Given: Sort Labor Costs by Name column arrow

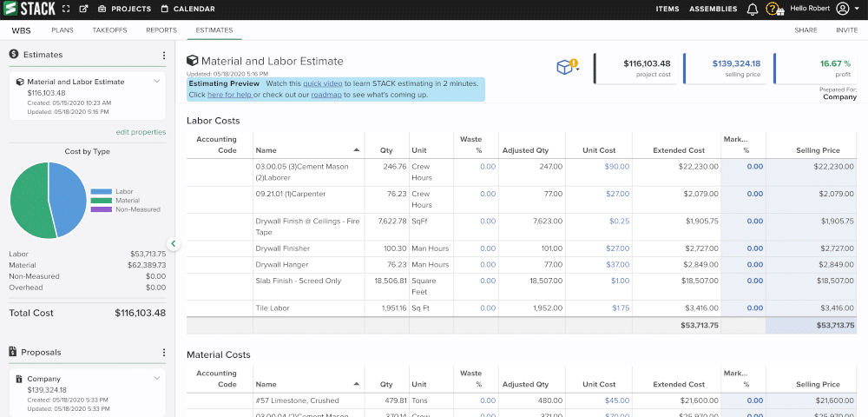Looking at the screenshot, I should pos(357,149).
